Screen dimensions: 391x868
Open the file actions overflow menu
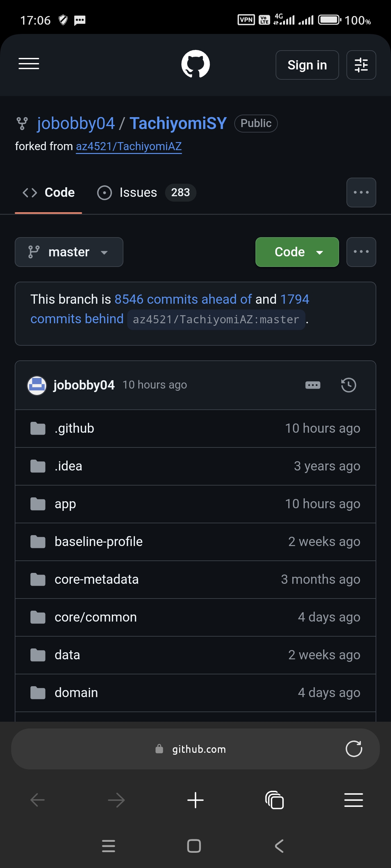point(361,252)
